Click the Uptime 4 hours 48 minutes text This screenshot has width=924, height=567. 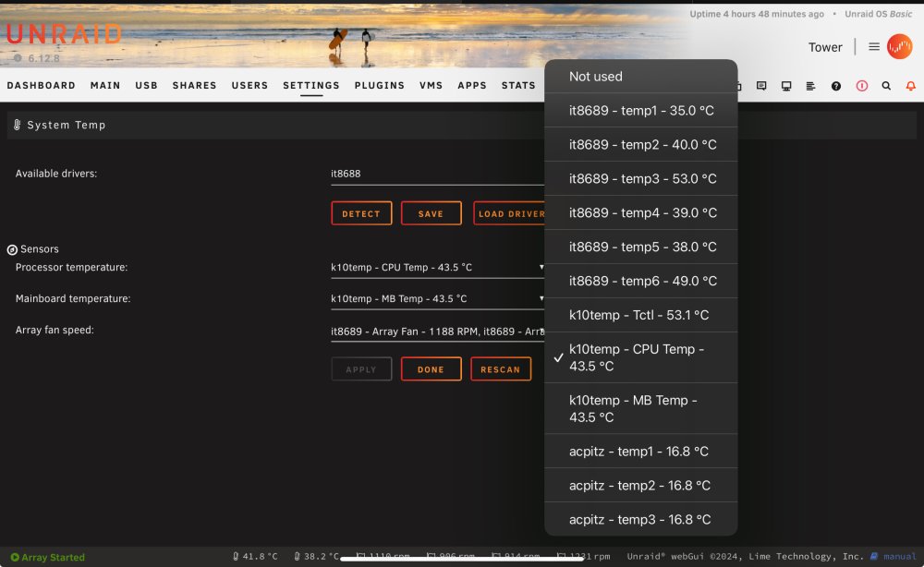(x=757, y=14)
